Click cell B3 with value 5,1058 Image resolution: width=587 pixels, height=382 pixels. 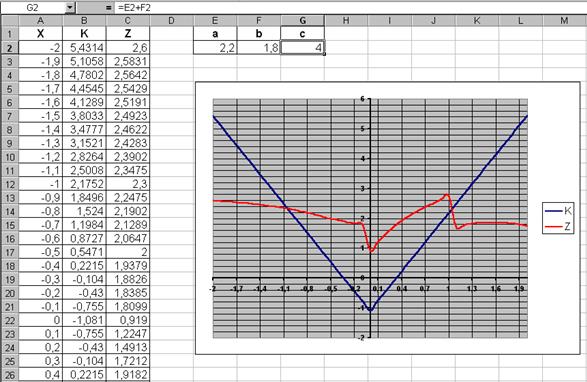84,61
